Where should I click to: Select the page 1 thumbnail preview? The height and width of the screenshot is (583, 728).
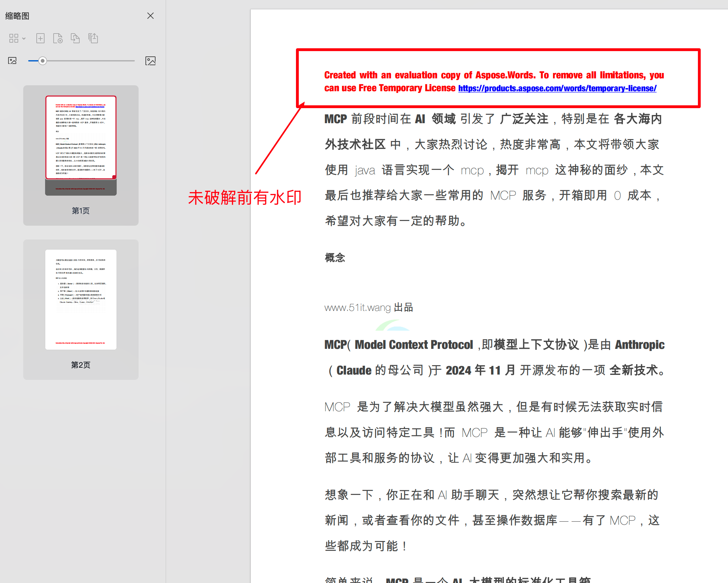pos(81,145)
